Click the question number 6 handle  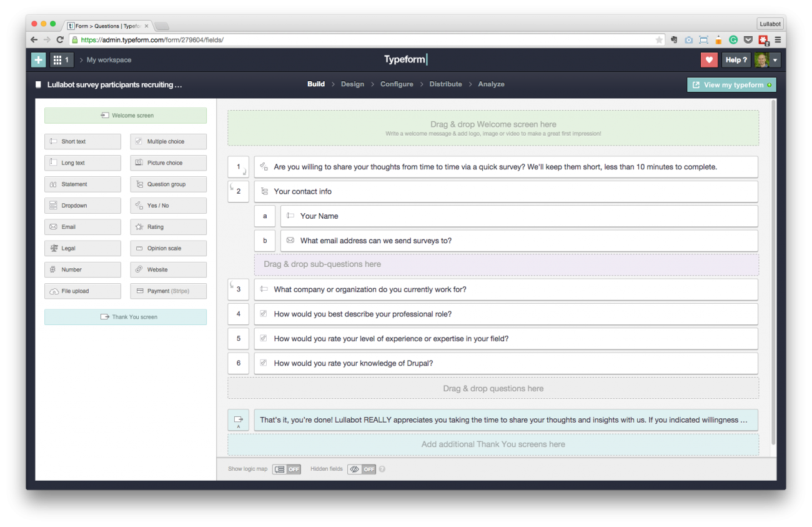point(238,363)
